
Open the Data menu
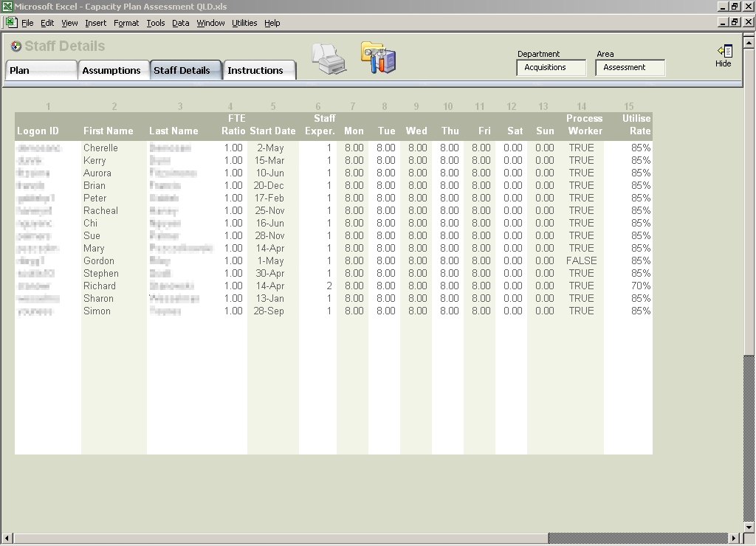tap(180, 23)
